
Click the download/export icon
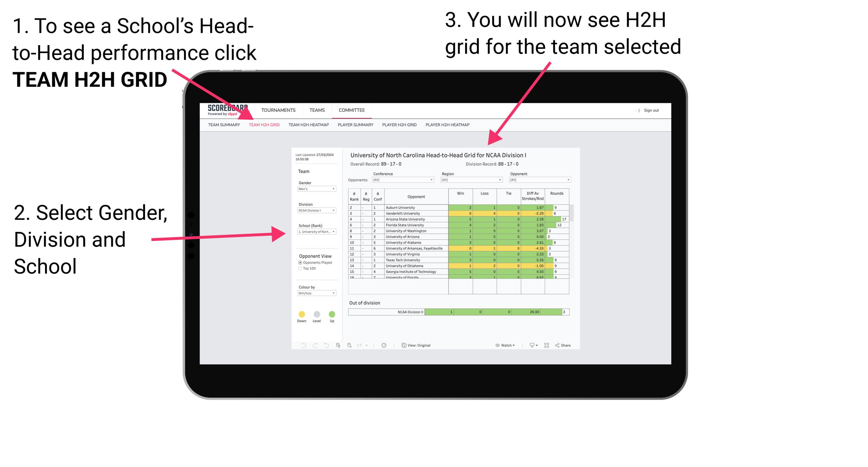[530, 345]
